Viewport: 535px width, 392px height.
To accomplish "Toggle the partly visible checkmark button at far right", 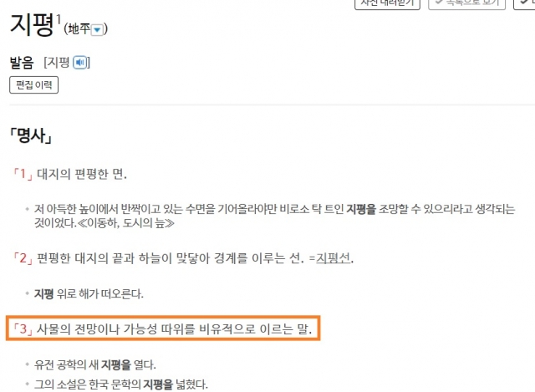I will 524,3.
